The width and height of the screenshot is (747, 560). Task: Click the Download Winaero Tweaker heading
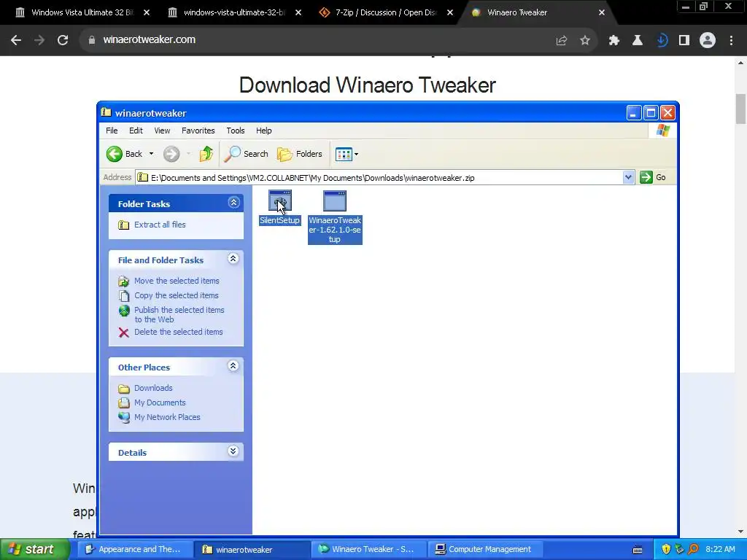368,85
